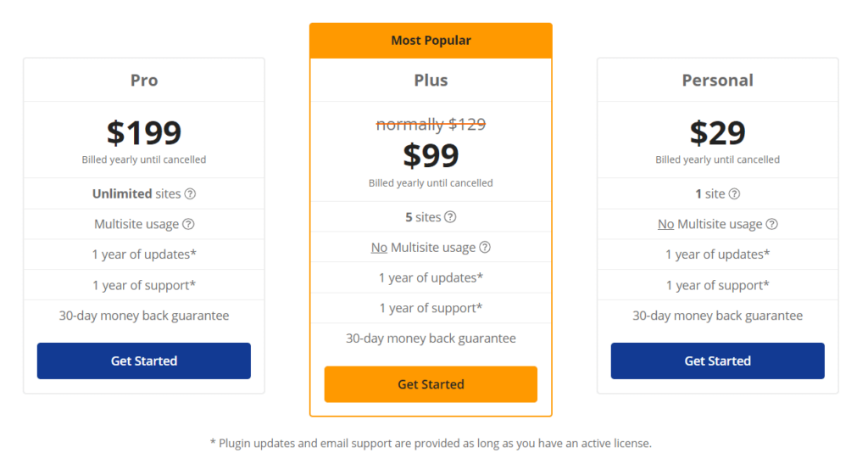
Task: Click the Plus plan heading
Action: pyautogui.click(x=431, y=81)
